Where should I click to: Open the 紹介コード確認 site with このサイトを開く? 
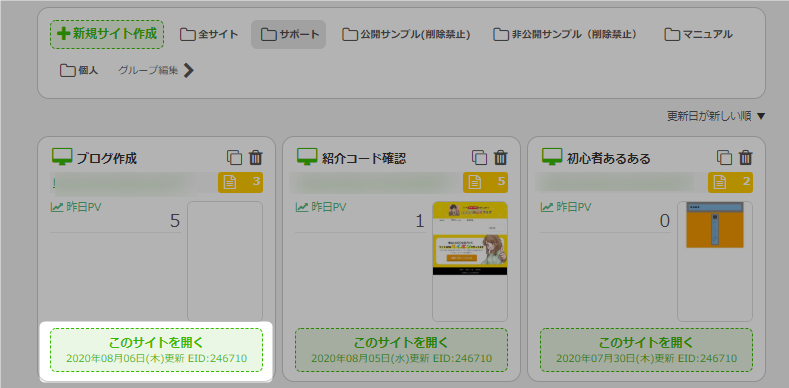402,350
